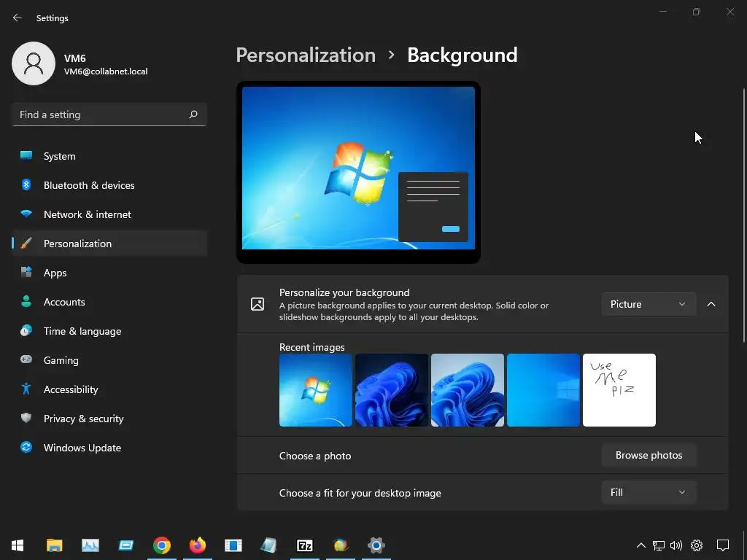Click the Find a setting search field

[109, 114]
